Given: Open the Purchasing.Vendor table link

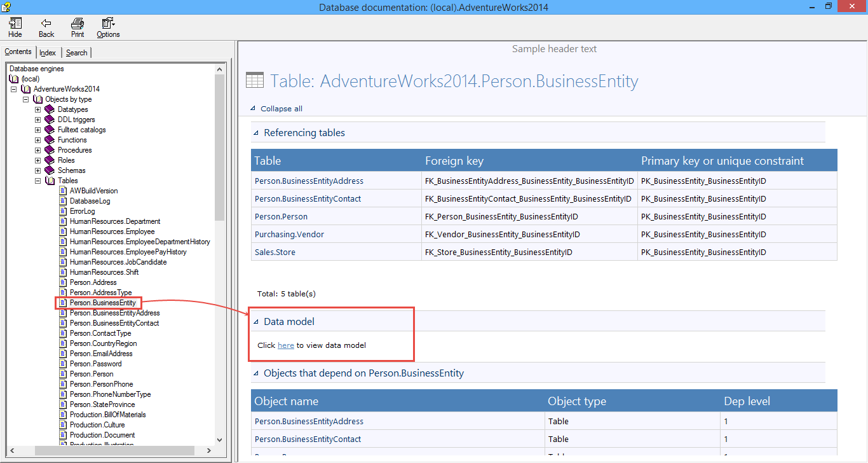Looking at the screenshot, I should pyautogui.click(x=289, y=235).
